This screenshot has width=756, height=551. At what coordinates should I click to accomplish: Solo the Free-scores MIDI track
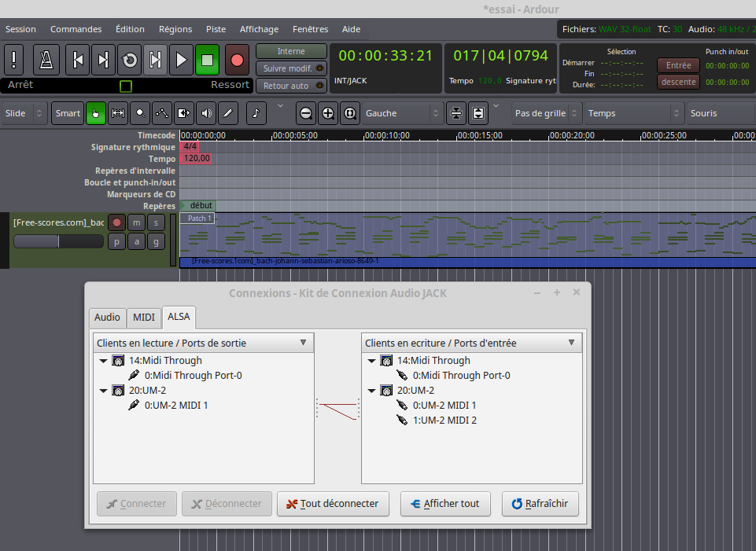click(x=157, y=222)
